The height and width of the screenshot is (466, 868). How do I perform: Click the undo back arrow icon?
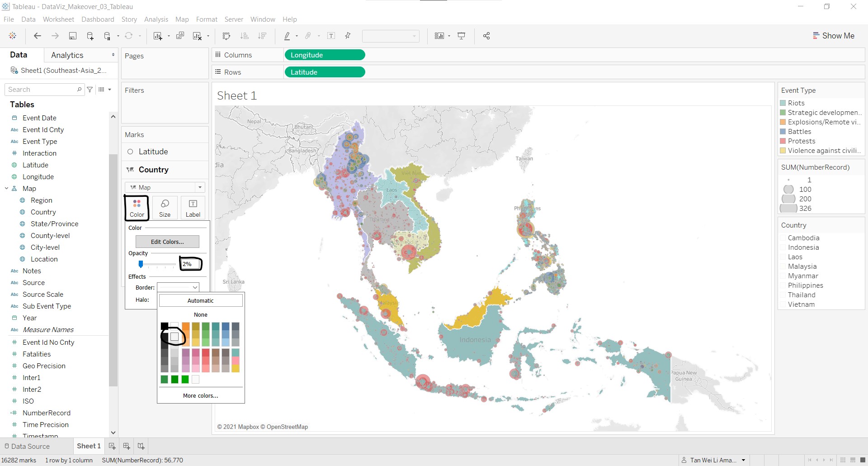[x=38, y=36]
